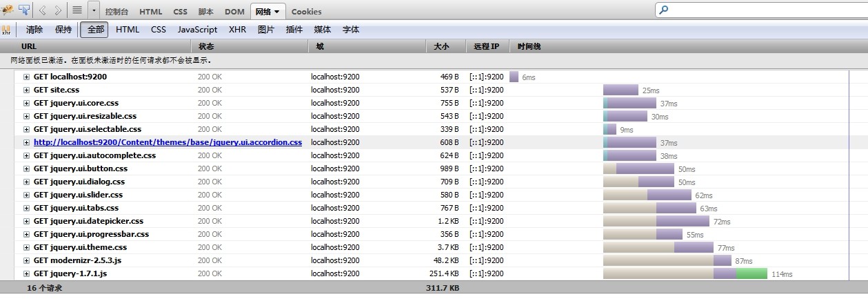Toggle the XHR filter
This screenshot has height=299, width=868.
pyautogui.click(x=238, y=30)
